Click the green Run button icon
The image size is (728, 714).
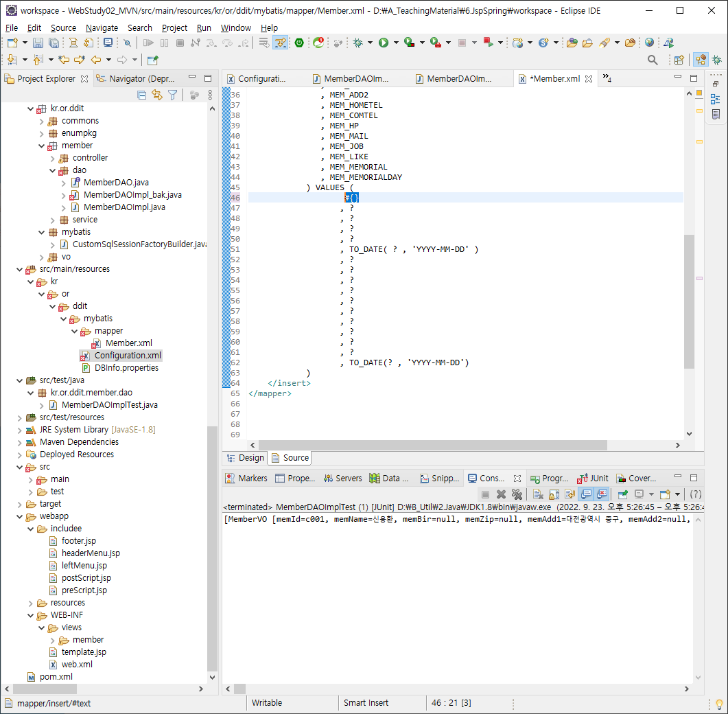(384, 43)
